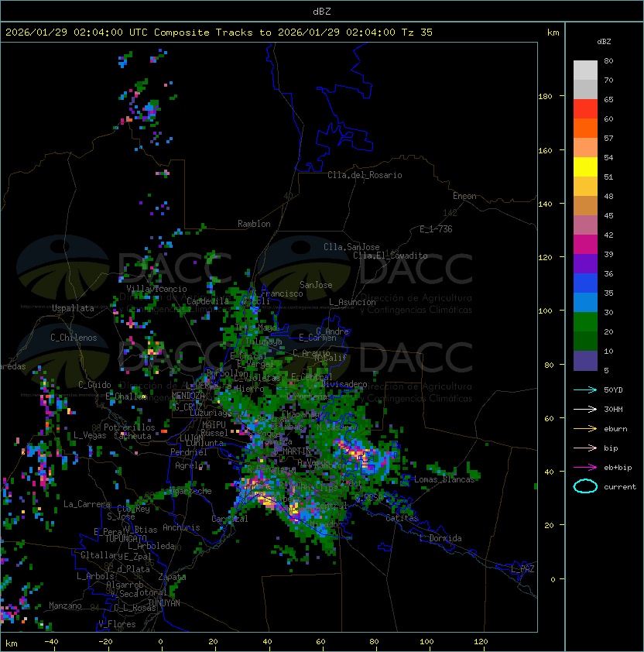Click legend value '65'
Screen dimensions: 644x652
[608, 99]
